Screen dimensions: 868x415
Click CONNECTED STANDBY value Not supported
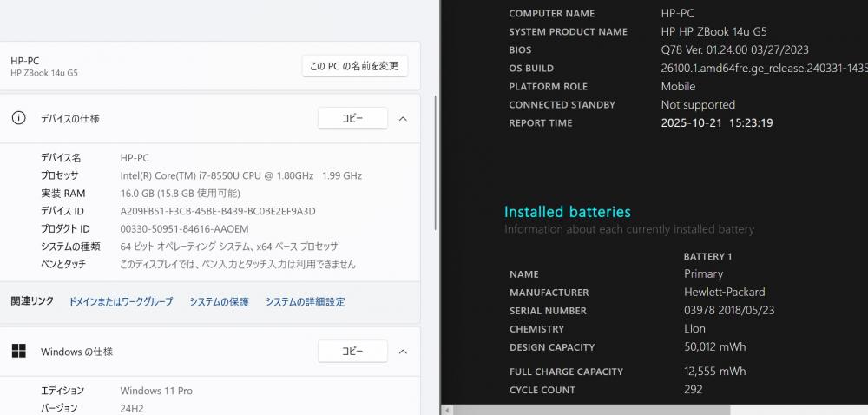[x=698, y=104]
